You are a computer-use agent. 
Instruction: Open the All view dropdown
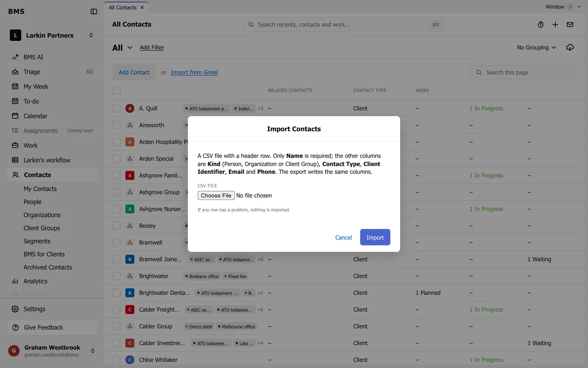pos(122,47)
